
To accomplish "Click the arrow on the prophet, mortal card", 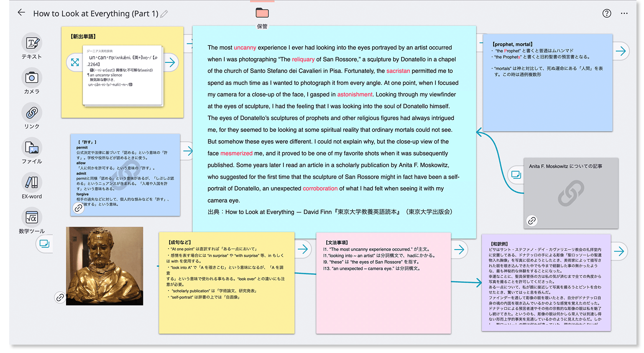I will pos(621,51).
